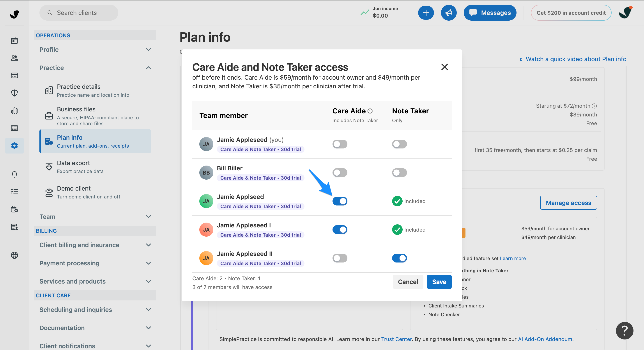
Task: Open the calendar-plus requests icon in sidebar
Action: point(14,209)
